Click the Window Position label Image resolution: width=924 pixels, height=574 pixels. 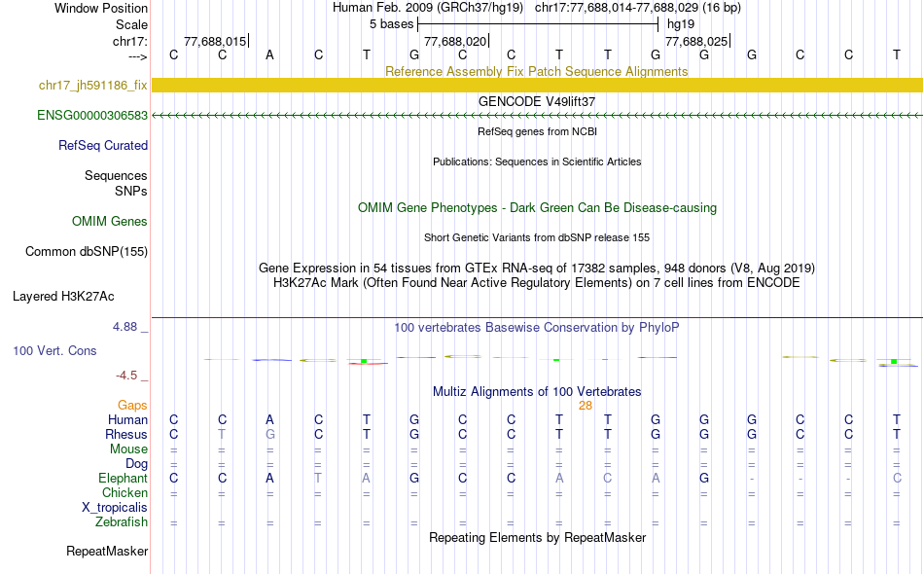pos(101,8)
